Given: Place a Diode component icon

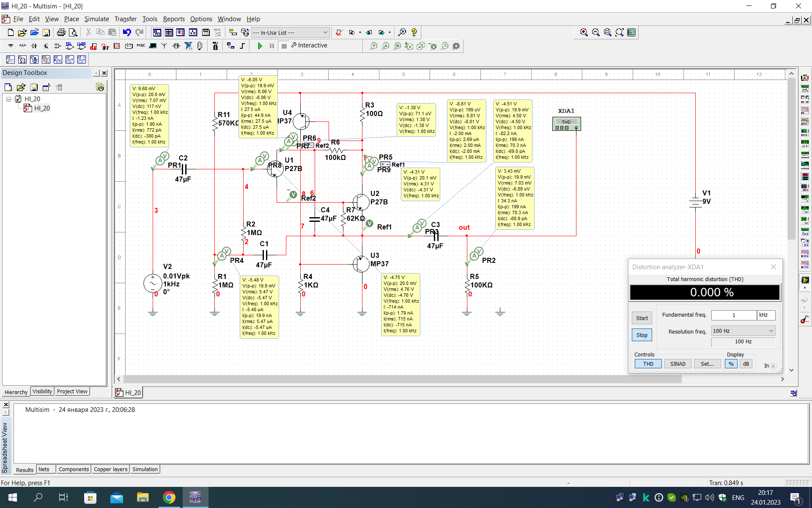Looking at the screenshot, I should click(34, 46).
